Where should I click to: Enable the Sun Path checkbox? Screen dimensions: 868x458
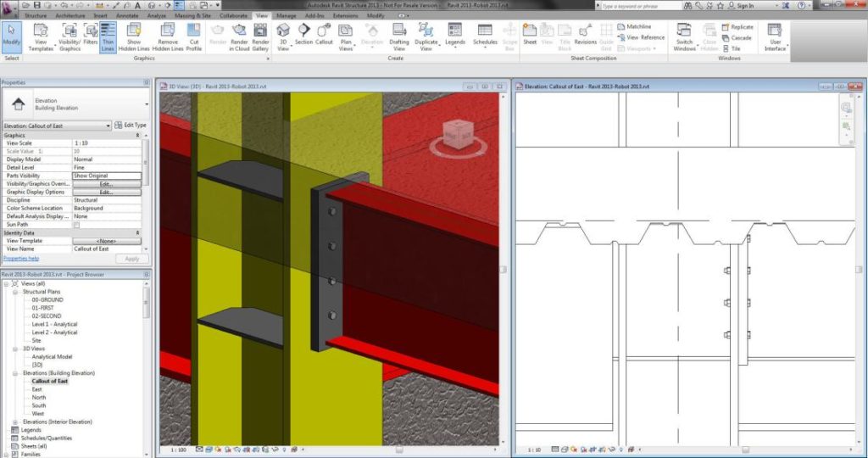coord(76,225)
